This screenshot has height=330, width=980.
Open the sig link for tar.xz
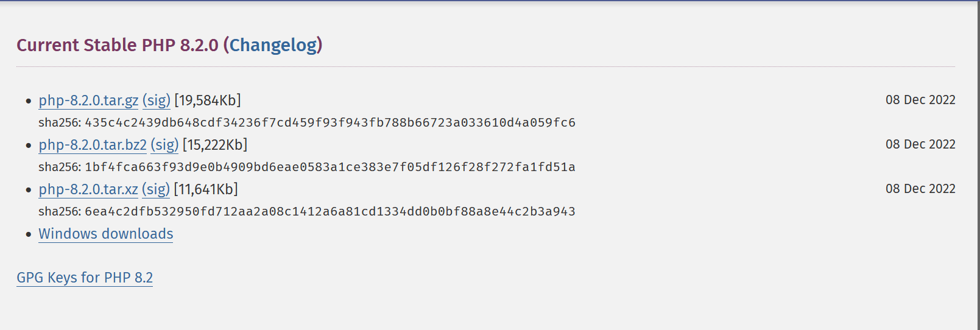[x=156, y=189]
